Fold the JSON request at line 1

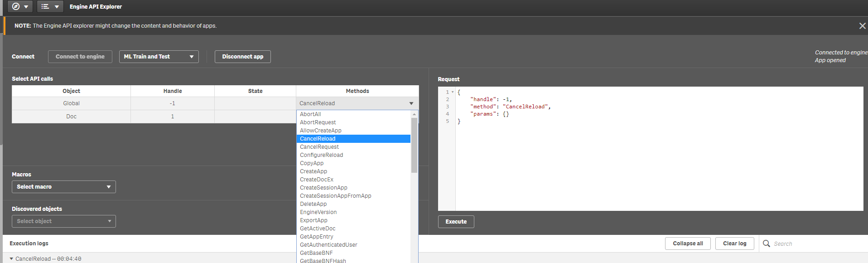point(453,92)
